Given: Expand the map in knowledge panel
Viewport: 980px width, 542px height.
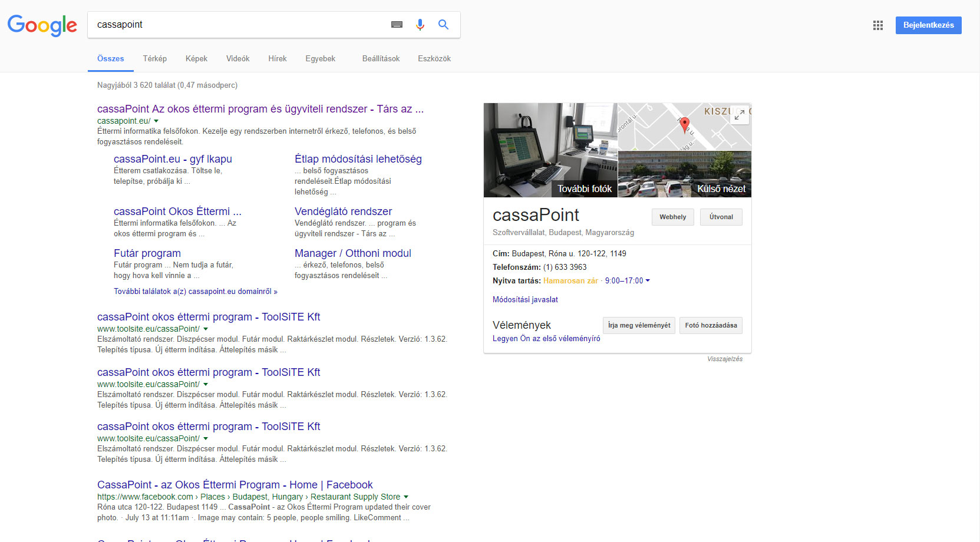Looking at the screenshot, I should (x=740, y=114).
